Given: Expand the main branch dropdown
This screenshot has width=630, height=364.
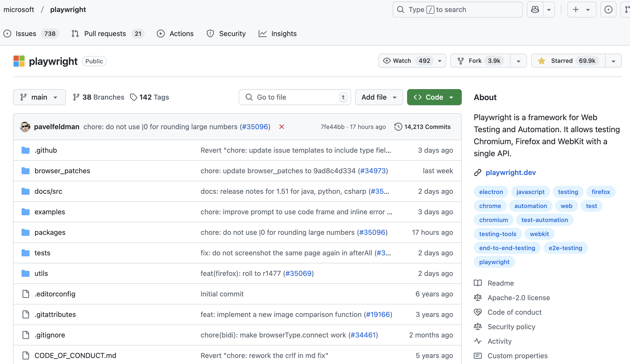Looking at the screenshot, I should [x=39, y=97].
